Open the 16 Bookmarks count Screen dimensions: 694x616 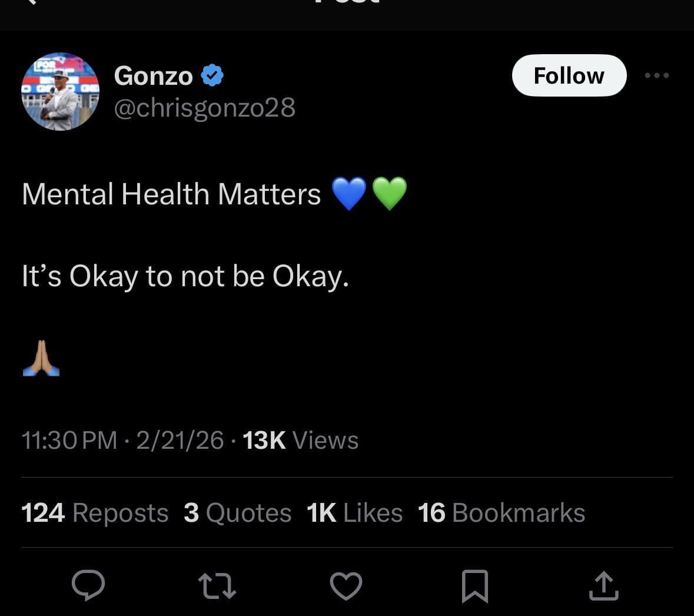pos(502,512)
